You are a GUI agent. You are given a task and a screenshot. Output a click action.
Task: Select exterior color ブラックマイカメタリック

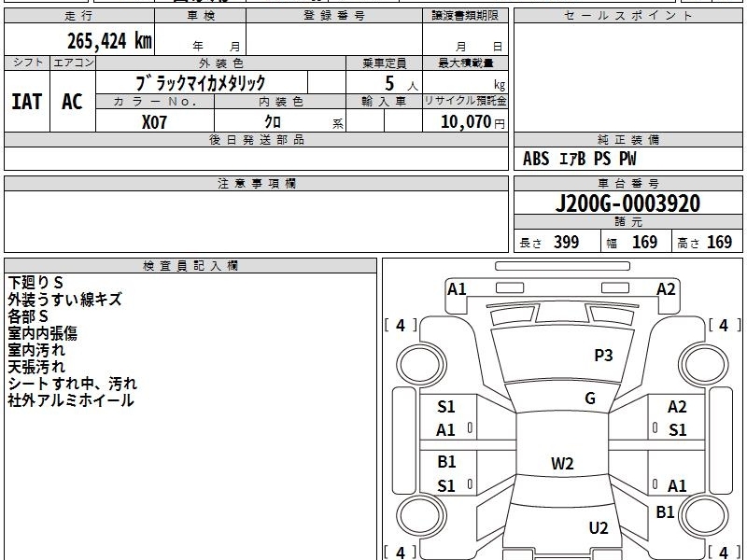pos(200,83)
